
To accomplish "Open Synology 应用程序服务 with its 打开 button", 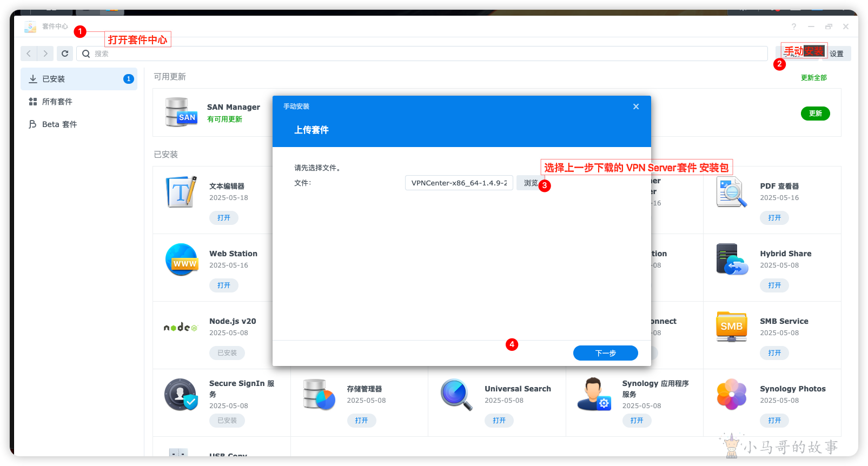I will pyautogui.click(x=637, y=421).
